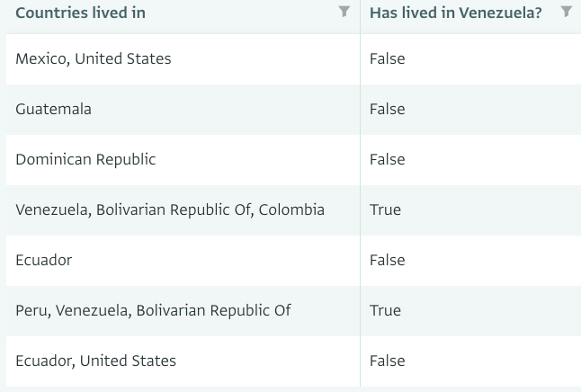Open filter for Countries lived in column
Screen dimensions: 581x392
pos(344,12)
